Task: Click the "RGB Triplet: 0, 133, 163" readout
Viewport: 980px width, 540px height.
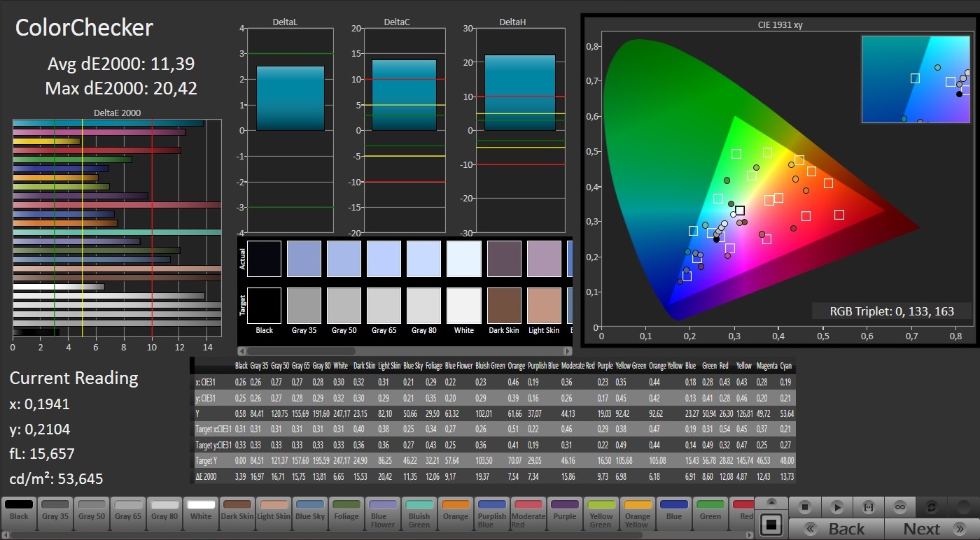Action: [x=892, y=311]
